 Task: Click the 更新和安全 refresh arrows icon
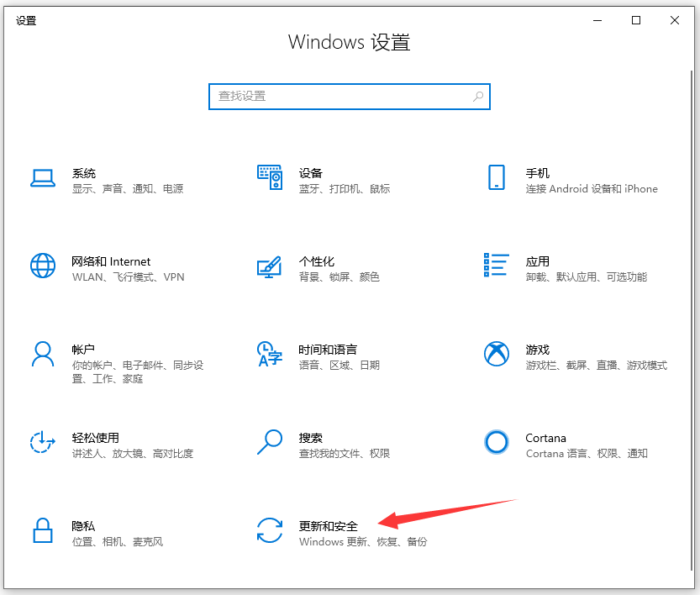pos(270,530)
